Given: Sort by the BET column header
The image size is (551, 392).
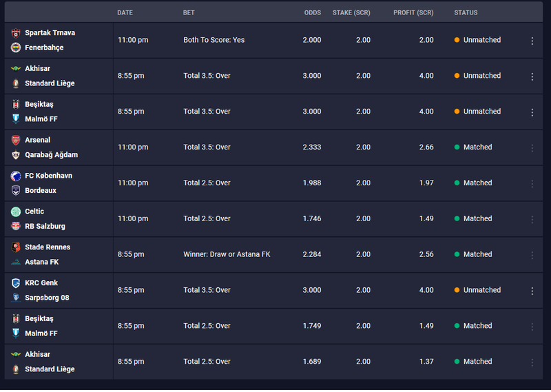Looking at the screenshot, I should pyautogui.click(x=189, y=12).
